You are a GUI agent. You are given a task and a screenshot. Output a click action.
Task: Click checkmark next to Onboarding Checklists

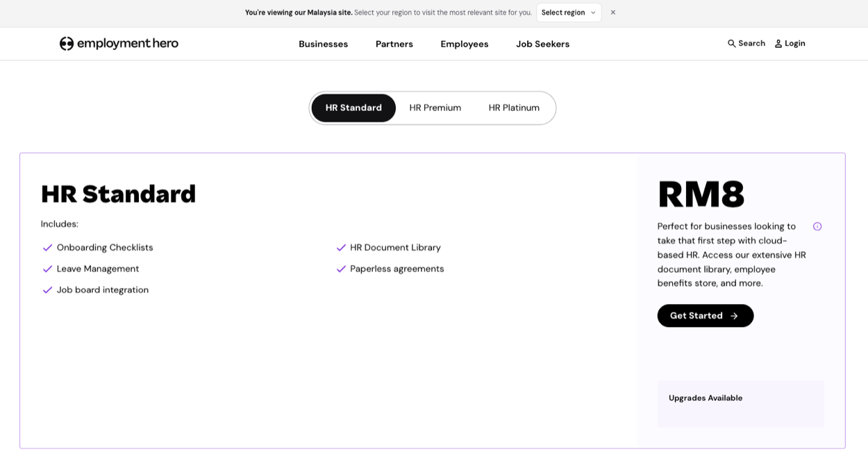[48, 248]
